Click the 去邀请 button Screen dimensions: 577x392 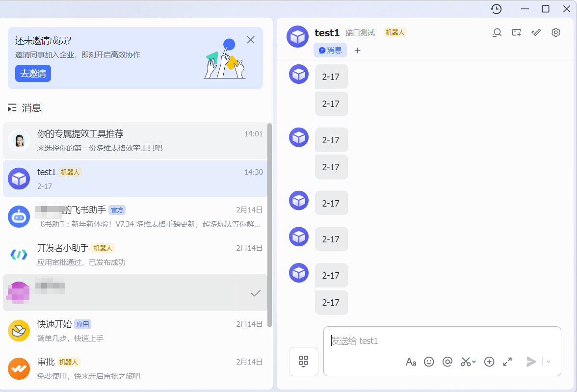pos(33,74)
